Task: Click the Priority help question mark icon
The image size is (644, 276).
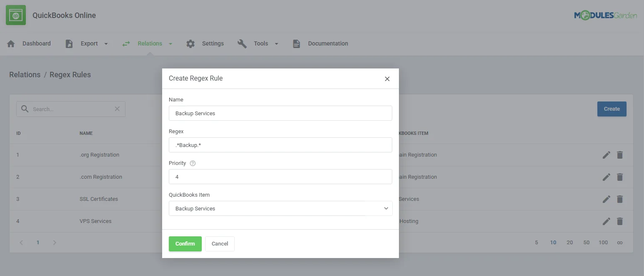Action: point(193,163)
